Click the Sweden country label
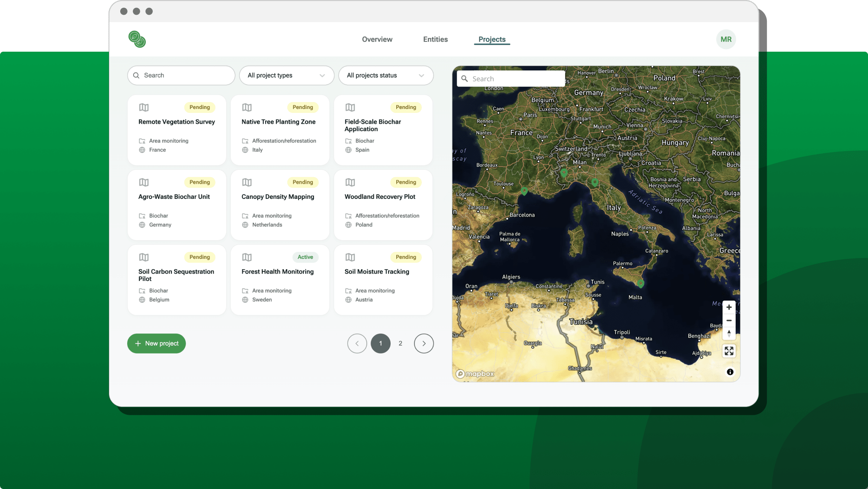The width and height of the screenshot is (868, 489). pyautogui.click(x=262, y=300)
